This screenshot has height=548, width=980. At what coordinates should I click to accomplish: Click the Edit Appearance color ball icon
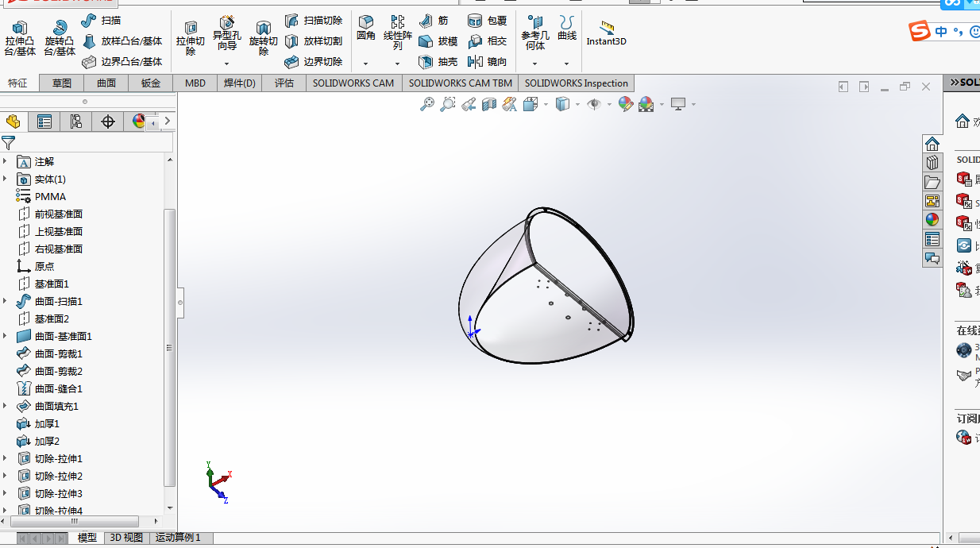pos(626,104)
